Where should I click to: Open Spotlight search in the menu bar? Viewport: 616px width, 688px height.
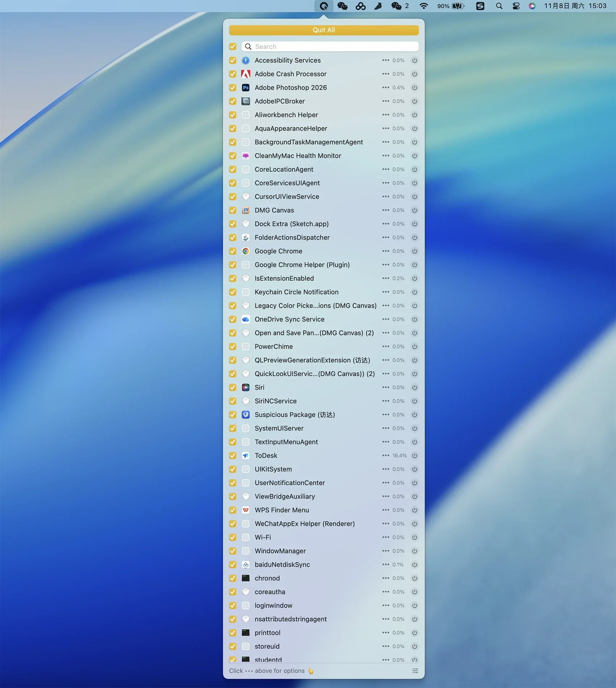[x=499, y=6]
